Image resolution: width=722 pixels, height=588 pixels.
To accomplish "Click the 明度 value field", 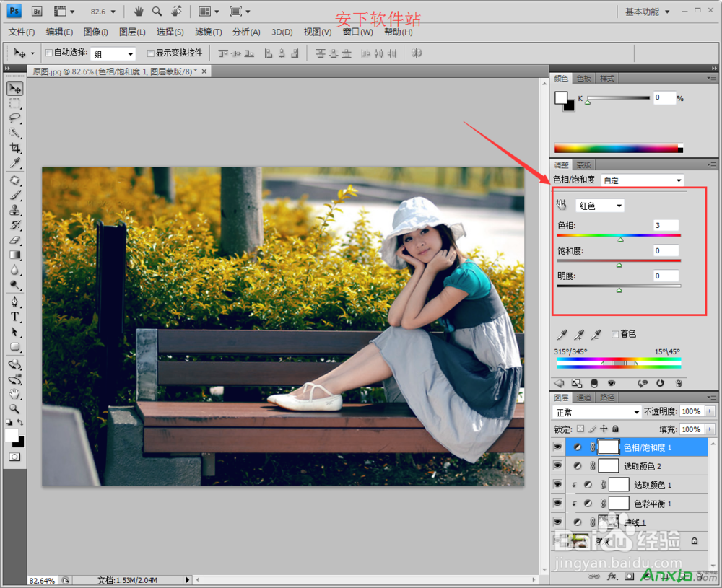I will click(x=666, y=276).
